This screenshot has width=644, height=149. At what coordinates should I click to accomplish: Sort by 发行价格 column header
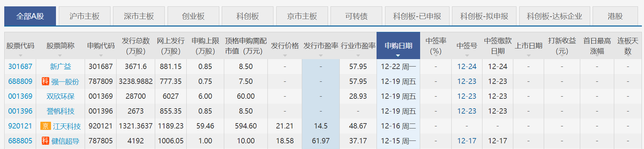(x=285, y=46)
